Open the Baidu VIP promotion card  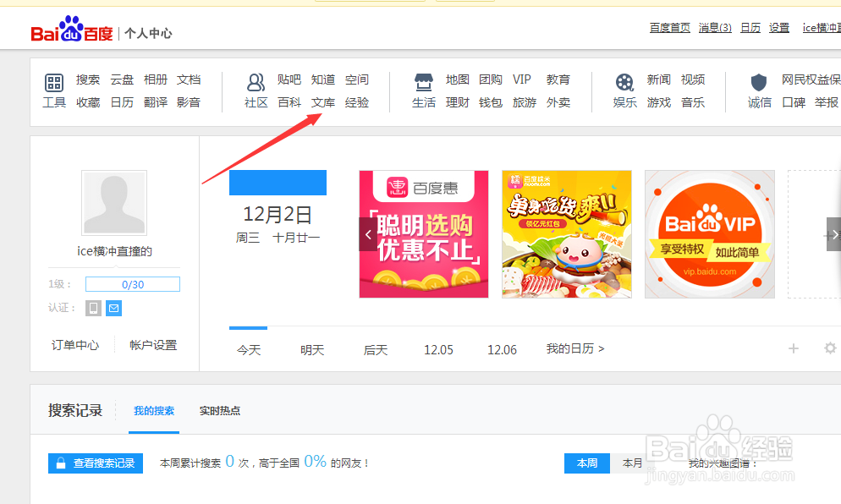tap(710, 234)
